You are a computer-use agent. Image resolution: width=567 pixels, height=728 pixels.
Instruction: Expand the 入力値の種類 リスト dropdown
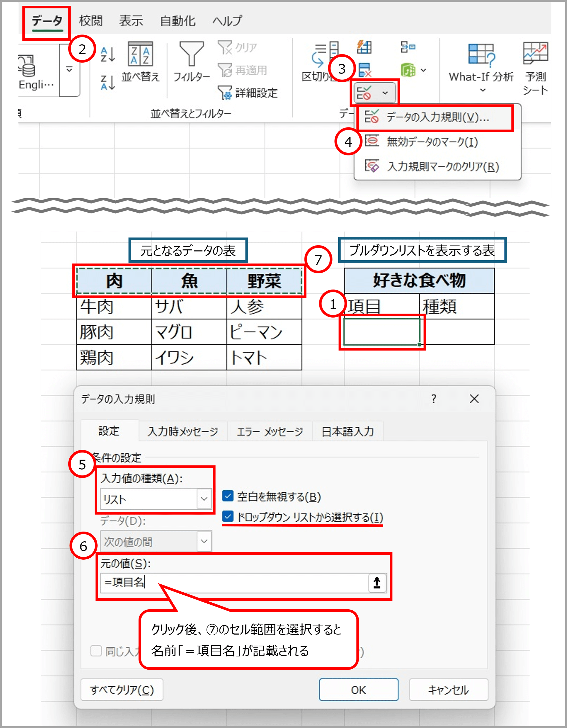tap(204, 499)
